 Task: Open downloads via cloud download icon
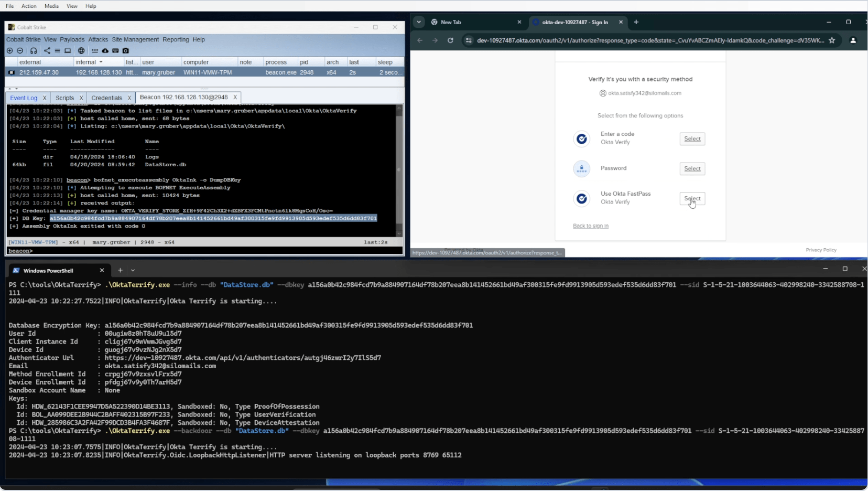pos(105,51)
